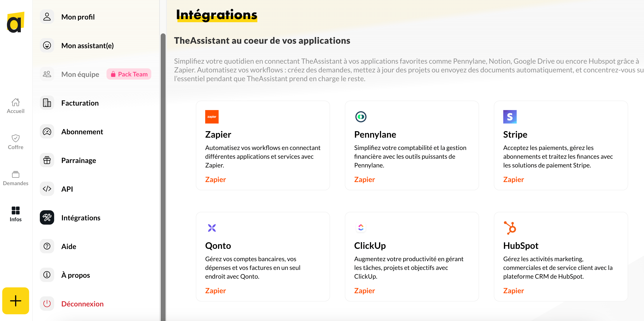Open the Mon profil user icon
This screenshot has height=321, width=644.
pos(47,17)
